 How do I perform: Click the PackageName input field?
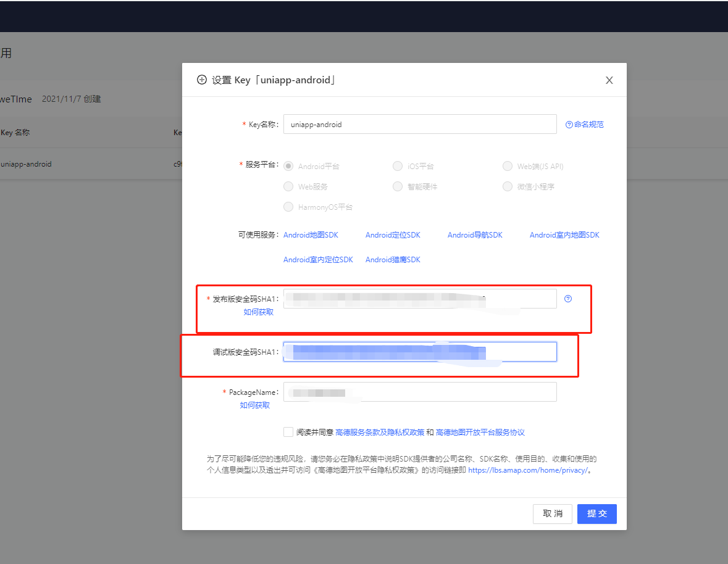tap(420, 392)
